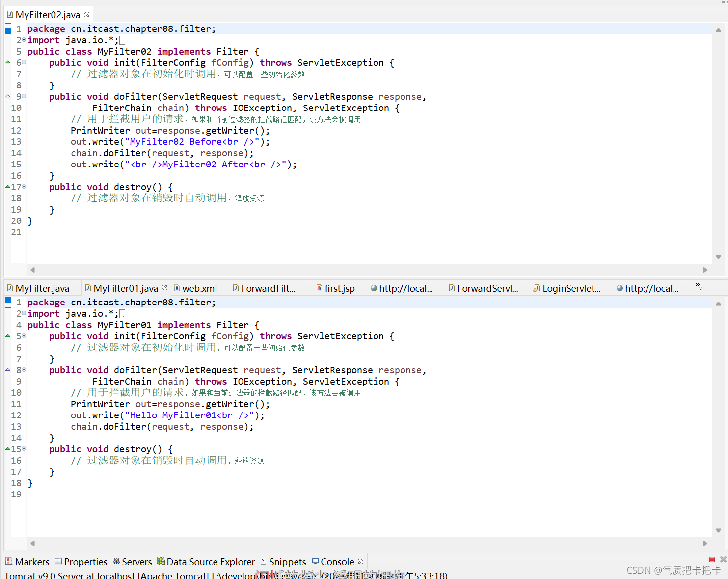Collapse the init method on line 6 of MyFilter02
This screenshot has height=579, width=728.
[24, 62]
